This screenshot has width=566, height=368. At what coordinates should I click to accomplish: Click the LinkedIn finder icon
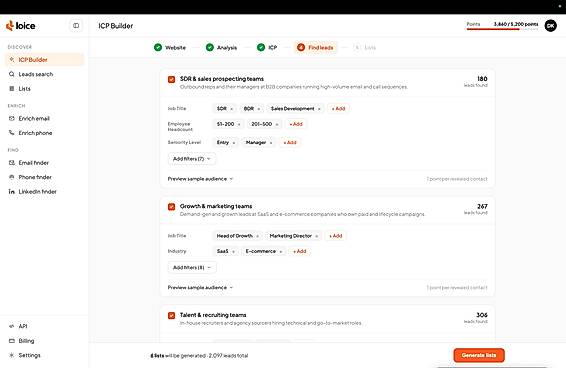pos(12,191)
